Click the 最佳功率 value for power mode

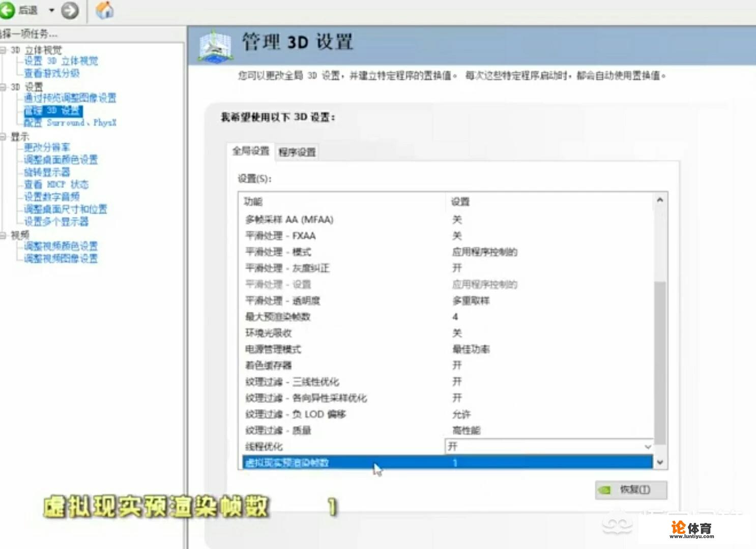[471, 349]
